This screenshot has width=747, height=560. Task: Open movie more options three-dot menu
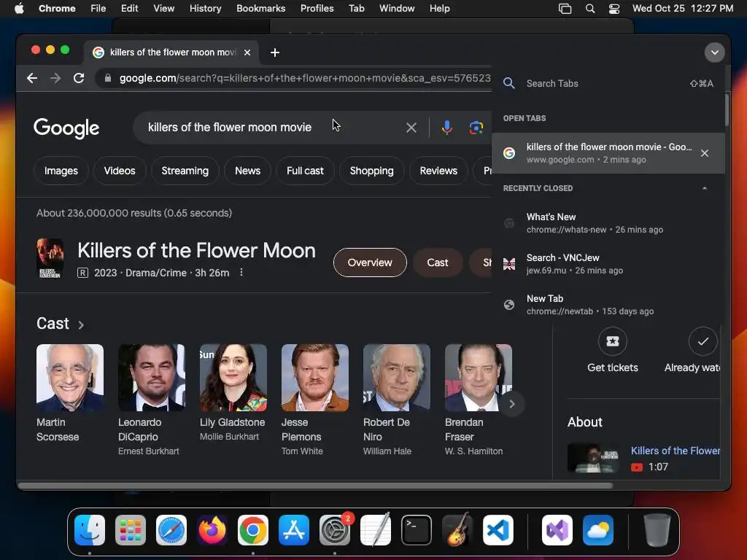pos(241,273)
